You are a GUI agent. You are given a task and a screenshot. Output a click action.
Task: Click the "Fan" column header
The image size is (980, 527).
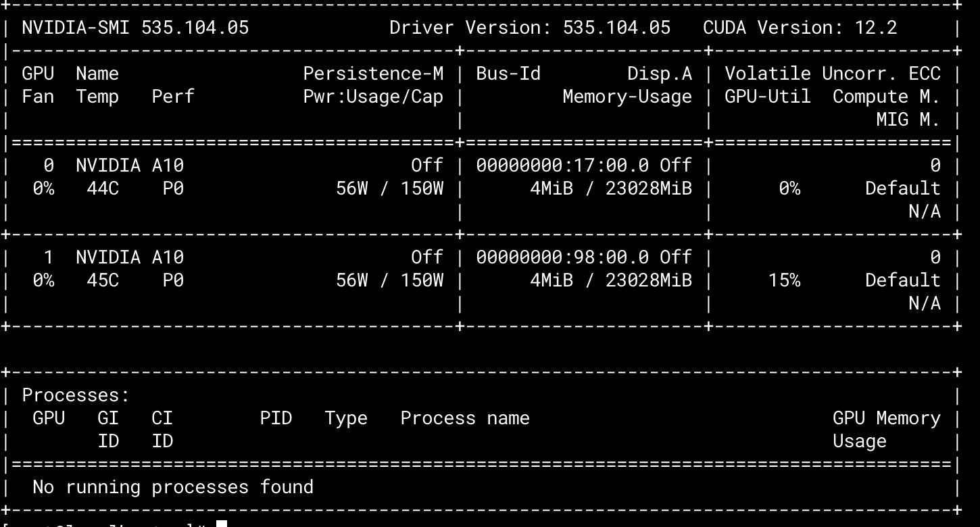pos(38,97)
